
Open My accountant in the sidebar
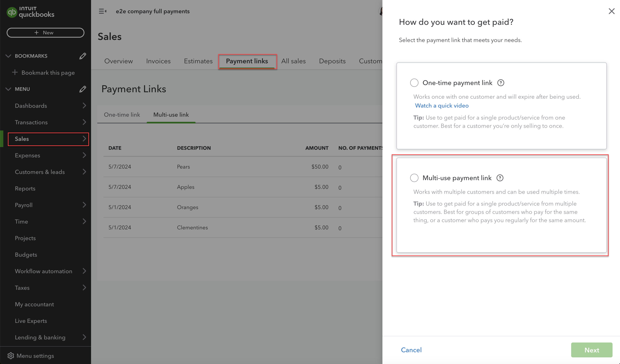click(x=34, y=304)
